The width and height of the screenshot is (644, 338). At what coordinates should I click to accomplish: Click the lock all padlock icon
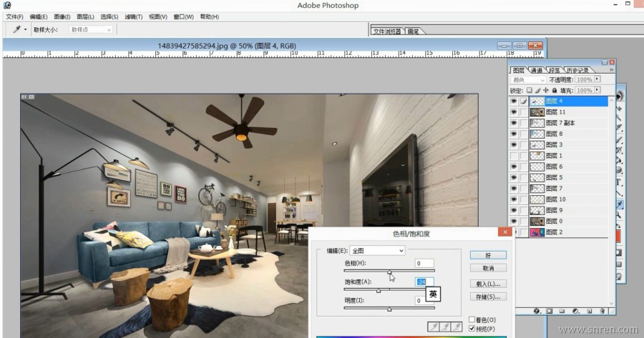click(x=555, y=90)
